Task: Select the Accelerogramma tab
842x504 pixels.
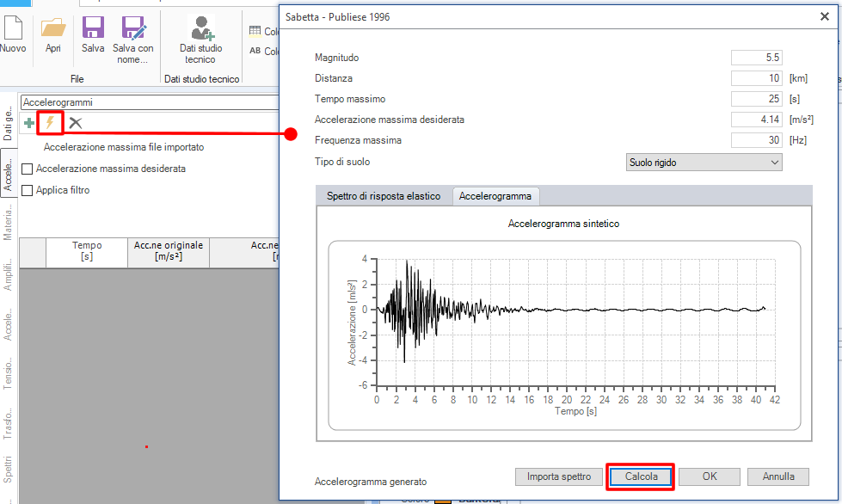Action: coord(495,196)
